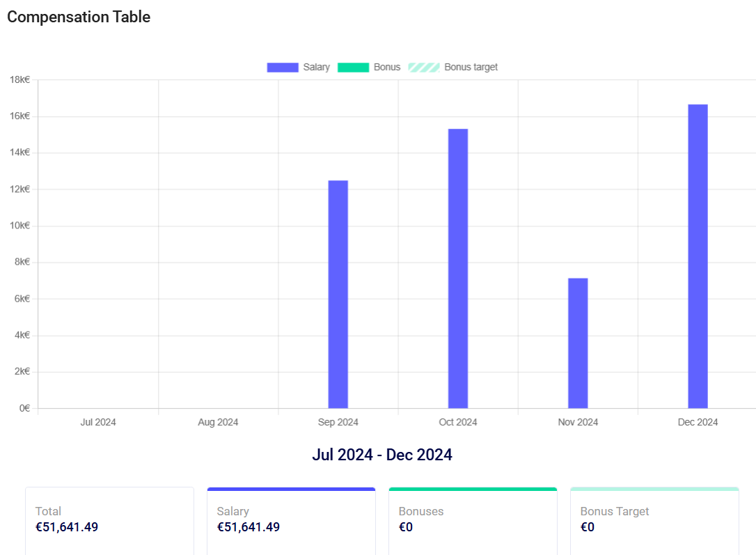Click the Sep 2024 salary bar

coord(338,294)
